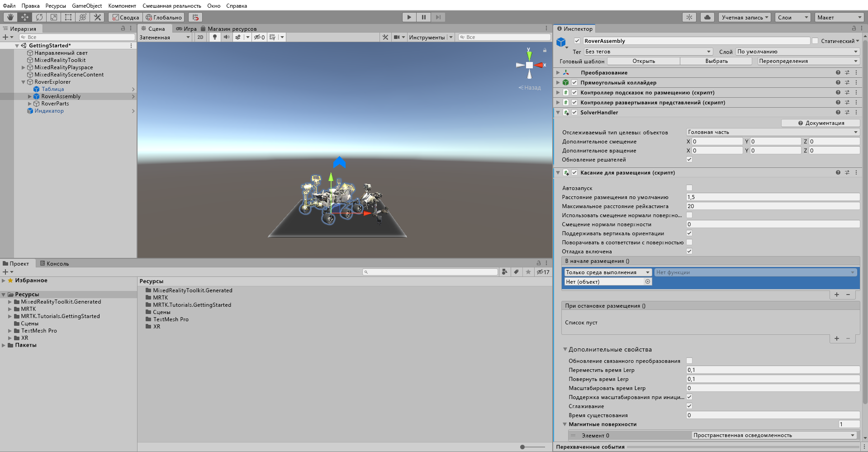Click the Открыть prefab button
Screen dimensions: 868x452
(x=644, y=61)
